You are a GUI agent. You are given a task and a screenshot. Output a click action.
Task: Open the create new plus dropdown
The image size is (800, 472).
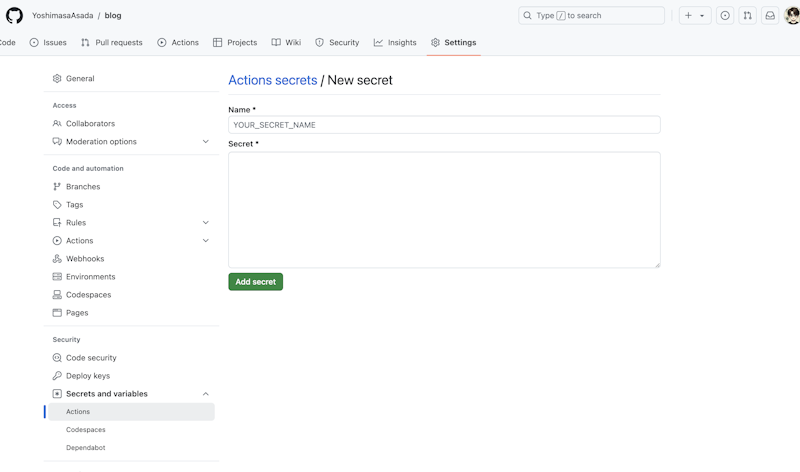[695, 15]
